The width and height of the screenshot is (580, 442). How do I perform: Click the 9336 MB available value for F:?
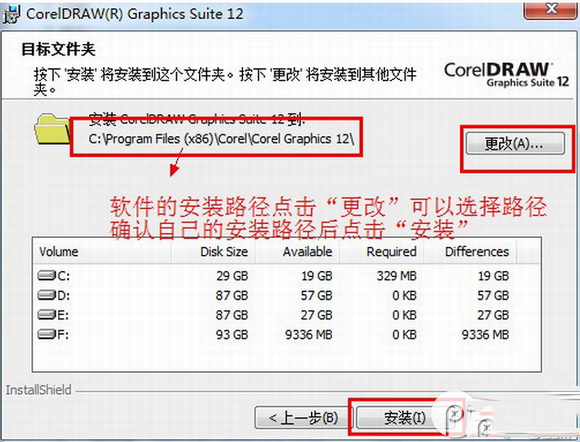tap(308, 334)
